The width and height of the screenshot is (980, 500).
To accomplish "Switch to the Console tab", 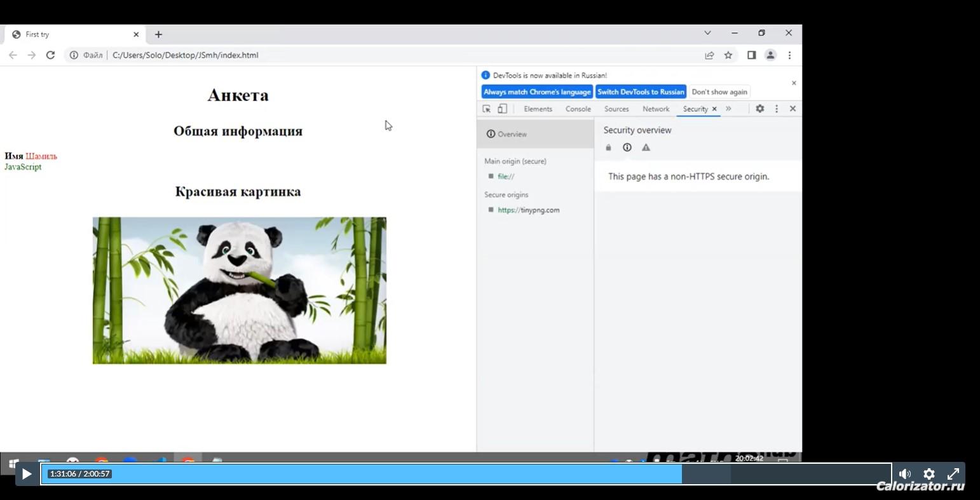I will pos(578,109).
